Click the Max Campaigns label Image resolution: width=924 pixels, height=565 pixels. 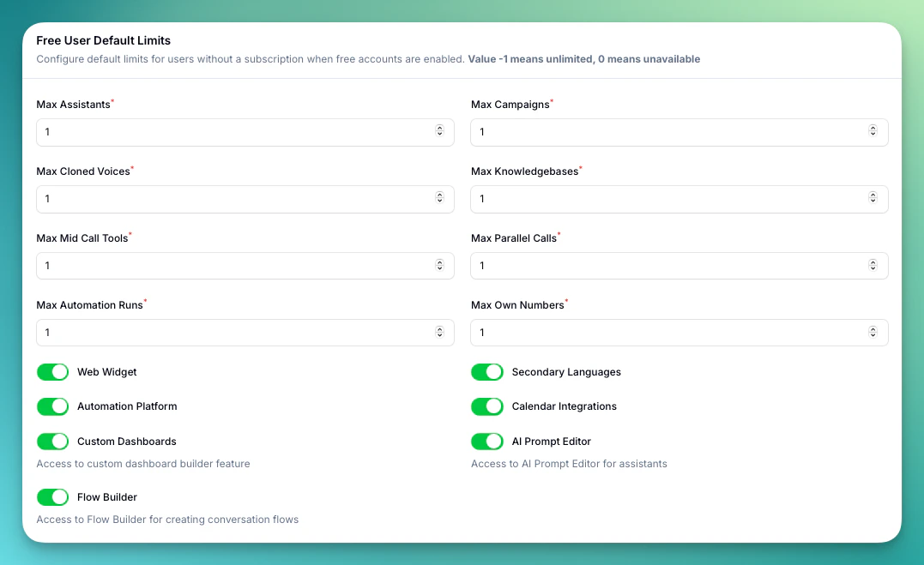click(510, 105)
